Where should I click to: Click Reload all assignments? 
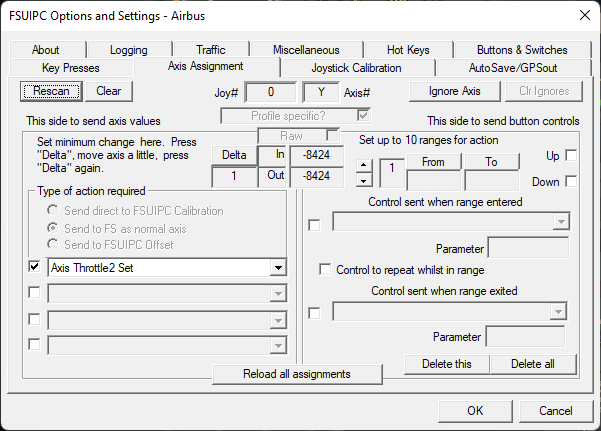(297, 374)
